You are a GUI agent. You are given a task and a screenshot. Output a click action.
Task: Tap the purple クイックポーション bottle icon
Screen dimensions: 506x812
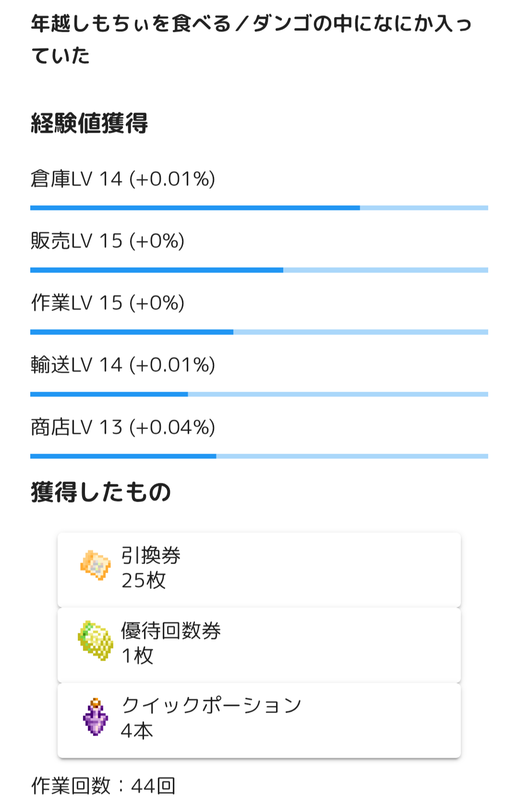coord(95,717)
